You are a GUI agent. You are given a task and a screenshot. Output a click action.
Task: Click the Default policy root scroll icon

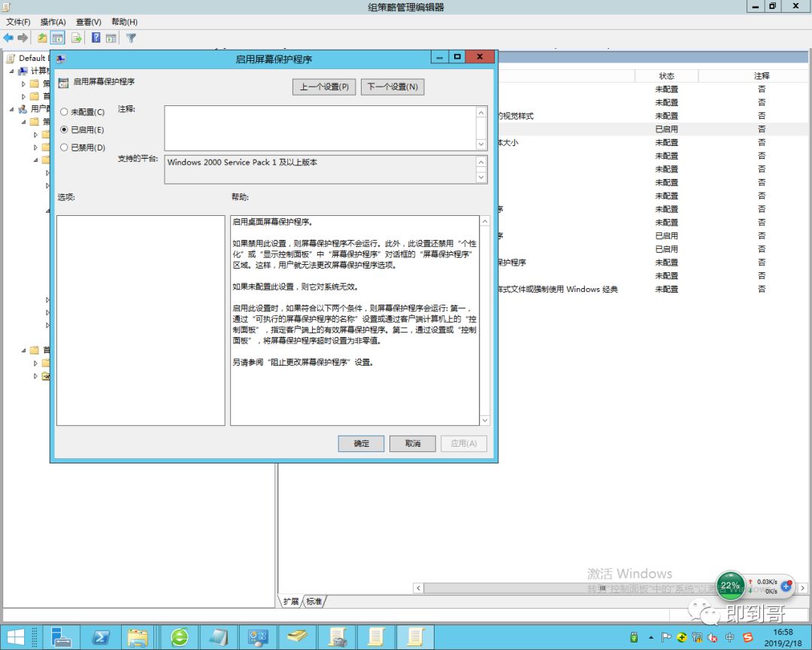11,58
